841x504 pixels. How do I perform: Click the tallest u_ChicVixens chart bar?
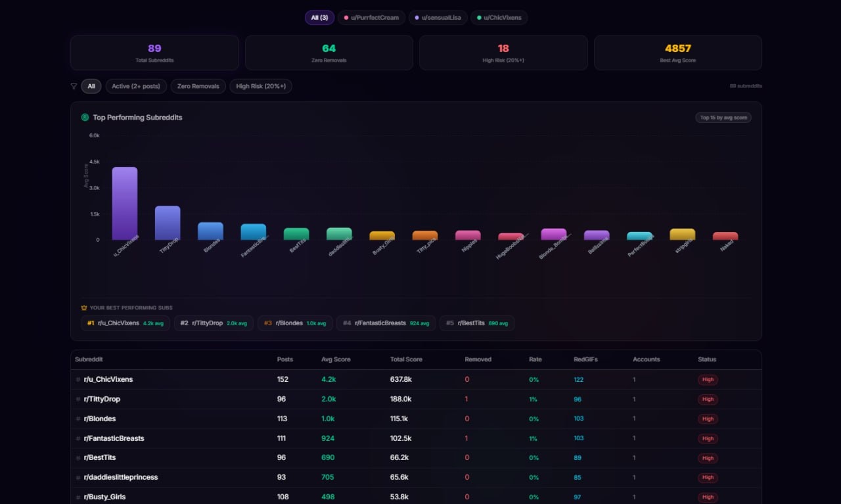124,204
